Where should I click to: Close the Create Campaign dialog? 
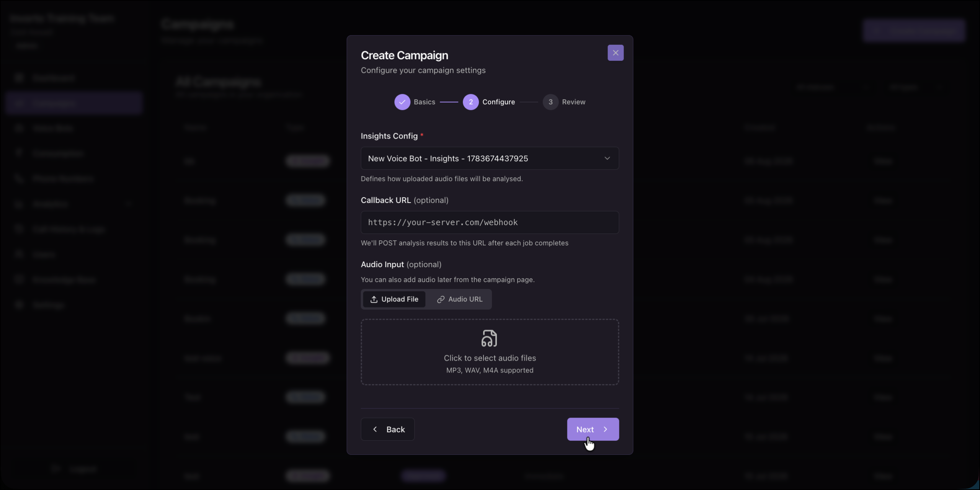615,53
